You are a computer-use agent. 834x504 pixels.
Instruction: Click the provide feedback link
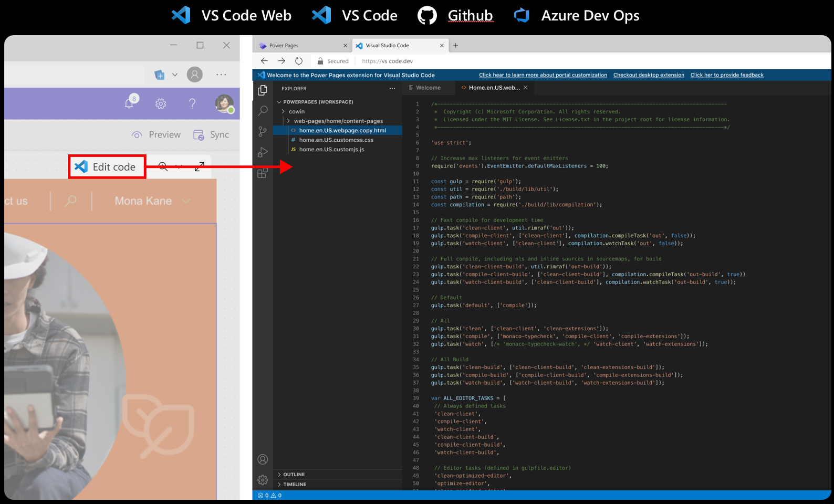coord(727,75)
